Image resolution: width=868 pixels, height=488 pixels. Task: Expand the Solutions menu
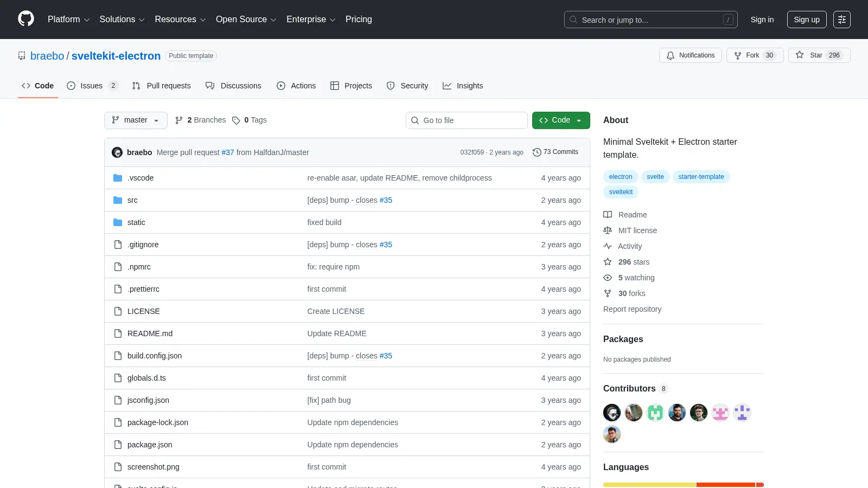coord(122,20)
